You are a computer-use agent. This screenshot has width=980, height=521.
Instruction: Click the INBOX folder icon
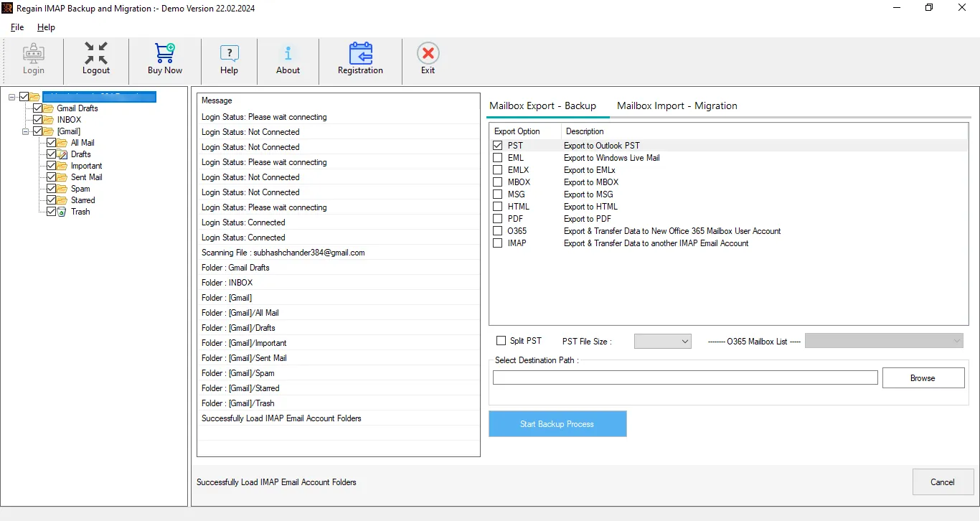(49, 120)
